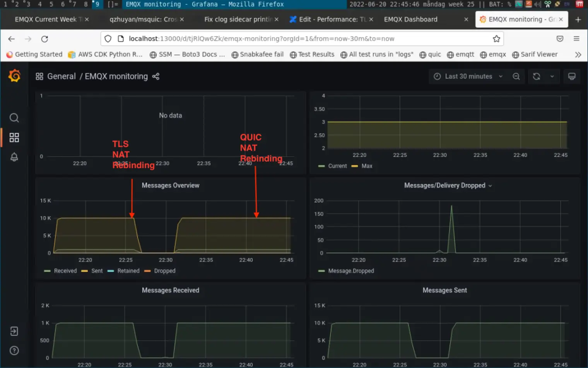Open the Grafana search panel
Screen dimensions: 588x368
tap(14, 118)
